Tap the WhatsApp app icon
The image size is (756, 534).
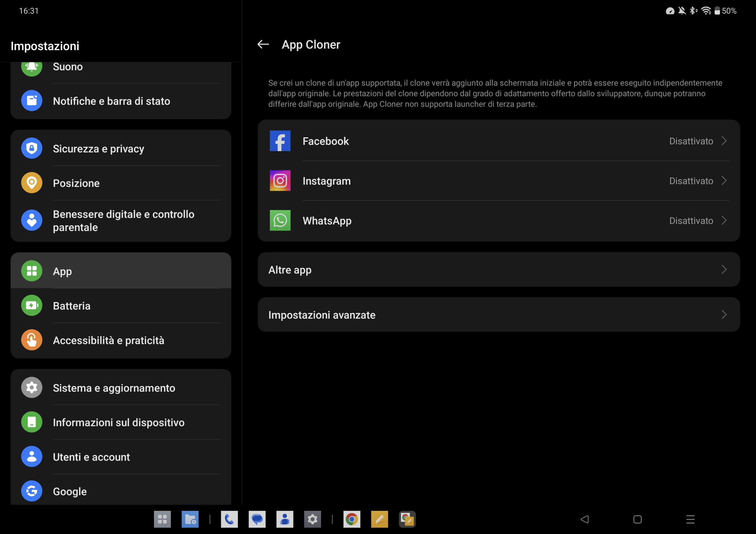(x=280, y=221)
